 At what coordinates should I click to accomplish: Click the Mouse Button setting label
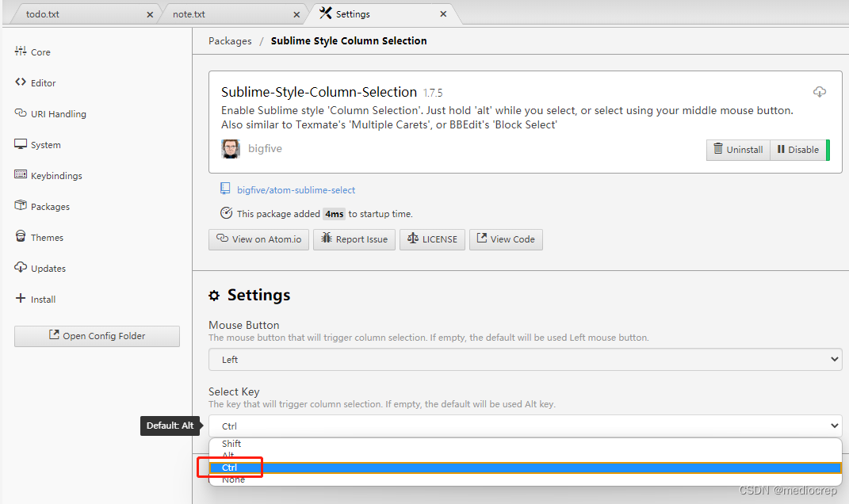coord(243,325)
